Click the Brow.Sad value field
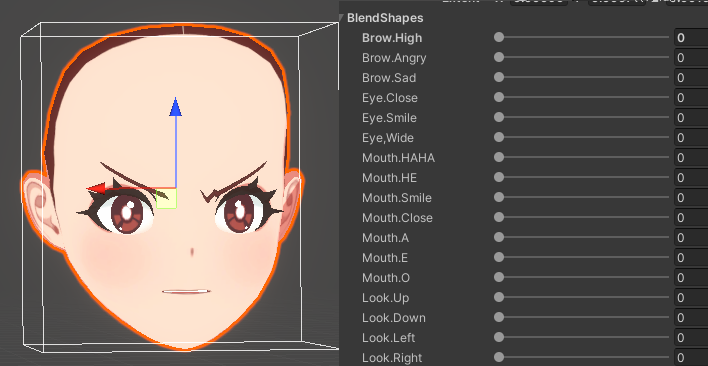The width and height of the screenshot is (708, 366). click(691, 77)
